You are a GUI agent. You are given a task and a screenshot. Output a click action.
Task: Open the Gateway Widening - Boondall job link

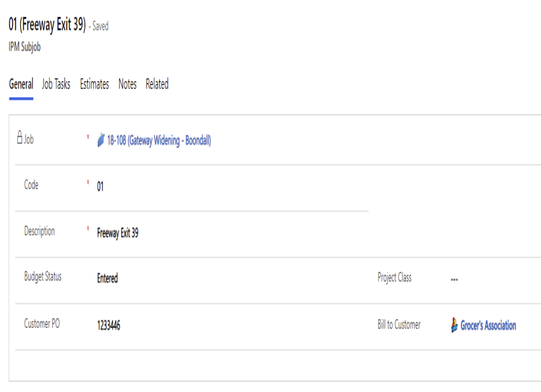pos(159,141)
